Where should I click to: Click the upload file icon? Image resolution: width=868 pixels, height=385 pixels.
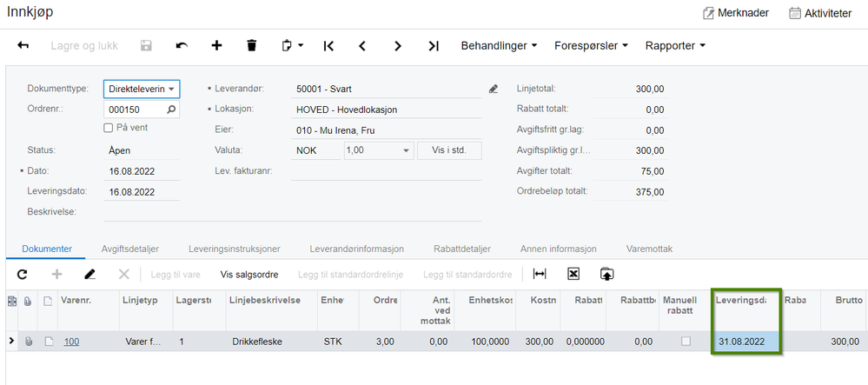607,275
